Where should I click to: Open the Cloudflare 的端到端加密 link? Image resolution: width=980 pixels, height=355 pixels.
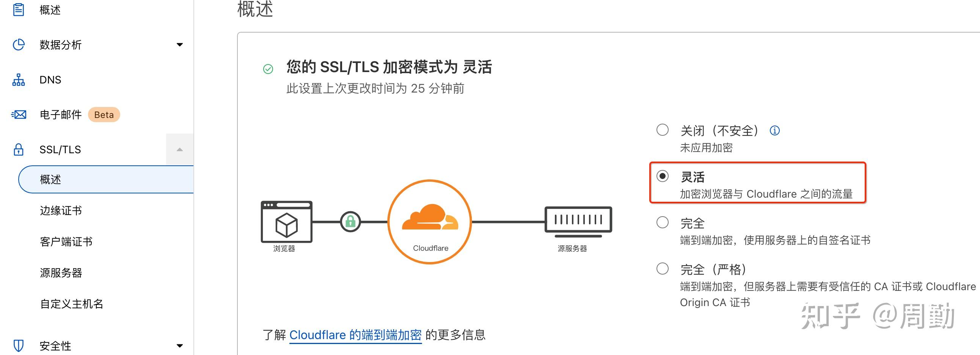(x=356, y=335)
